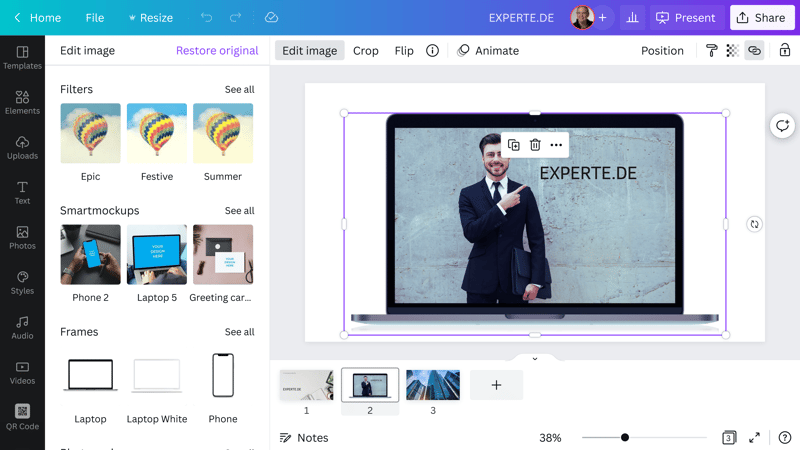800x450 pixels.
Task: Open the transparency checkerboard icon
Action: point(733,51)
